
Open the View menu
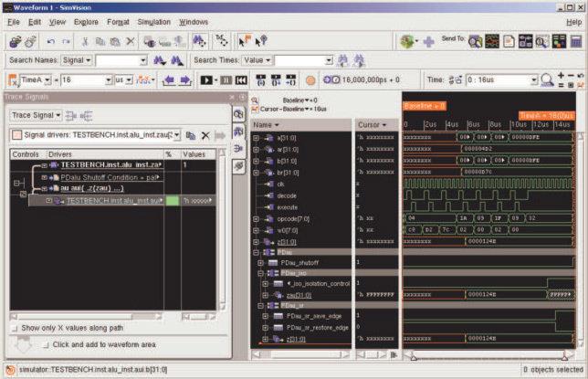(x=58, y=22)
